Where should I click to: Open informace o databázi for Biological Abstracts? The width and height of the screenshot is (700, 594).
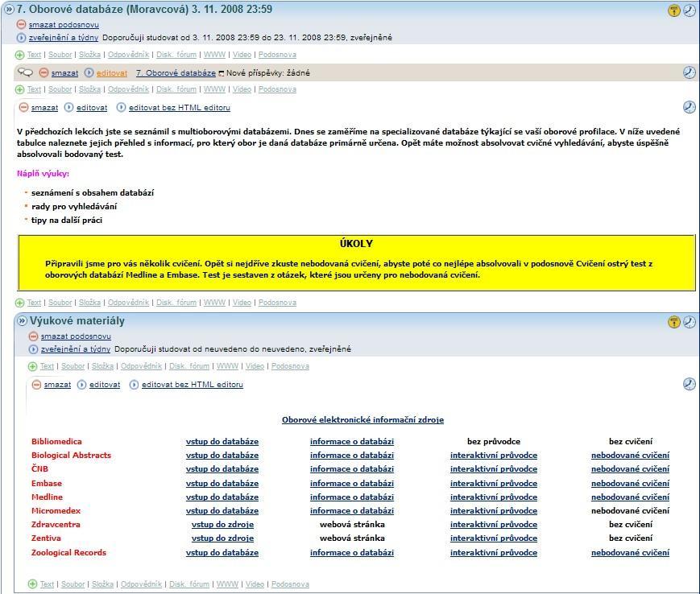pos(352,456)
